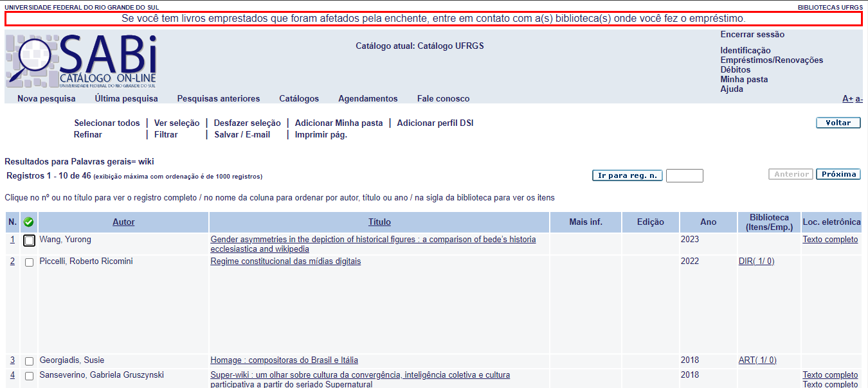The height and width of the screenshot is (388, 868).
Task: Click the green checkmark column header icon
Action: pos(28,222)
